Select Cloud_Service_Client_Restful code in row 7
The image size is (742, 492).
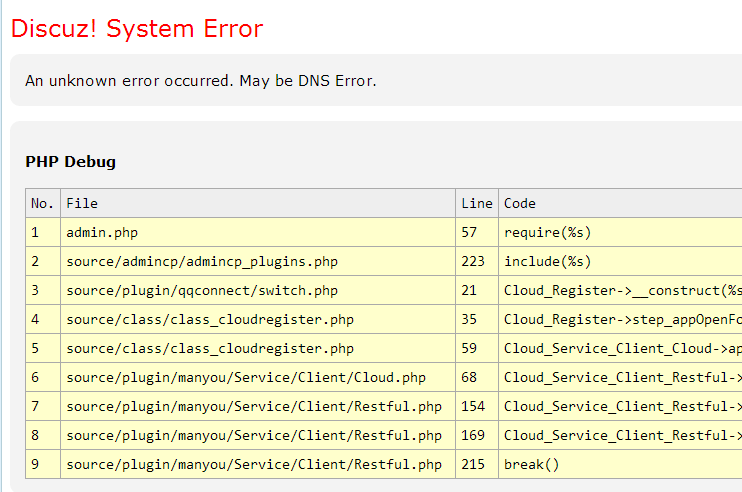pos(620,406)
